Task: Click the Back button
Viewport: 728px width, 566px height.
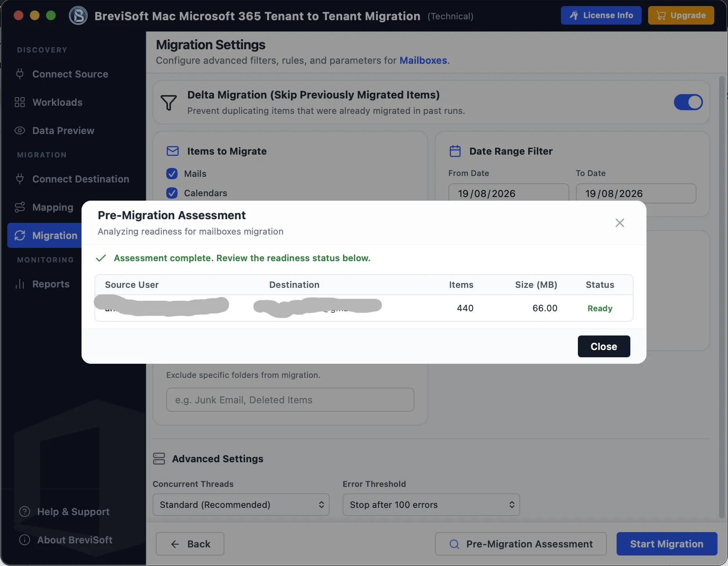Action: point(190,544)
